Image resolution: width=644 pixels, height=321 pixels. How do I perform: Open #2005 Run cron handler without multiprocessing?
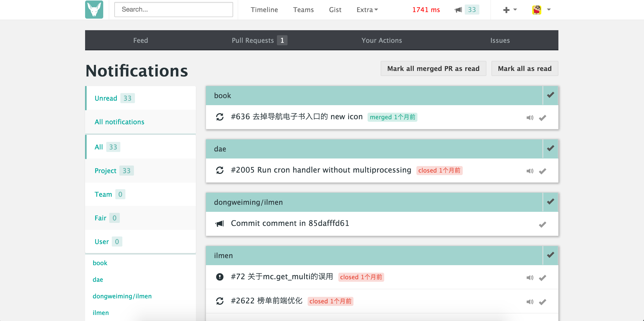click(x=321, y=170)
